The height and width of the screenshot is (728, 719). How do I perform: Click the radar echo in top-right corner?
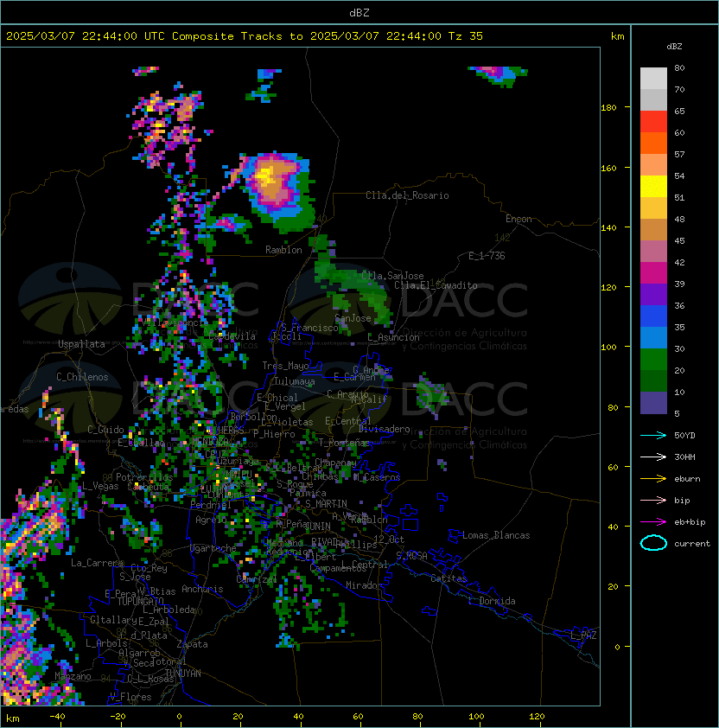click(x=499, y=76)
